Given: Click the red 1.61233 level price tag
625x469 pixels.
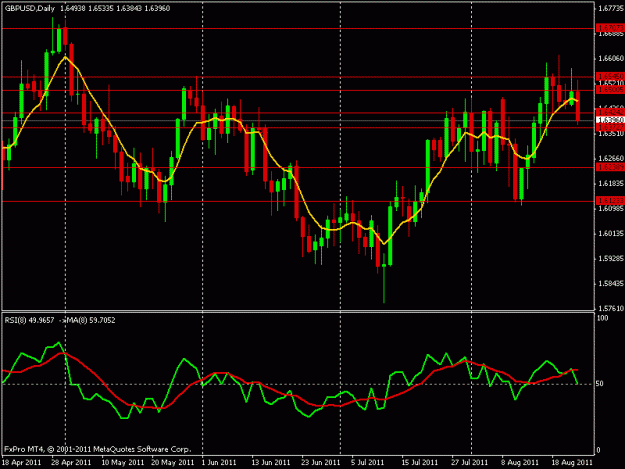Looking at the screenshot, I should pyautogui.click(x=610, y=200).
